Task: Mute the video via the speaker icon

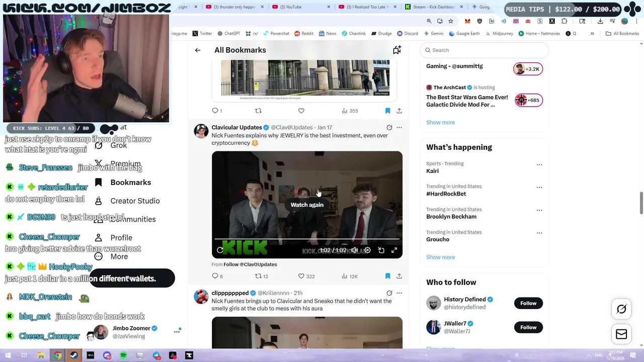Action: (x=354, y=250)
